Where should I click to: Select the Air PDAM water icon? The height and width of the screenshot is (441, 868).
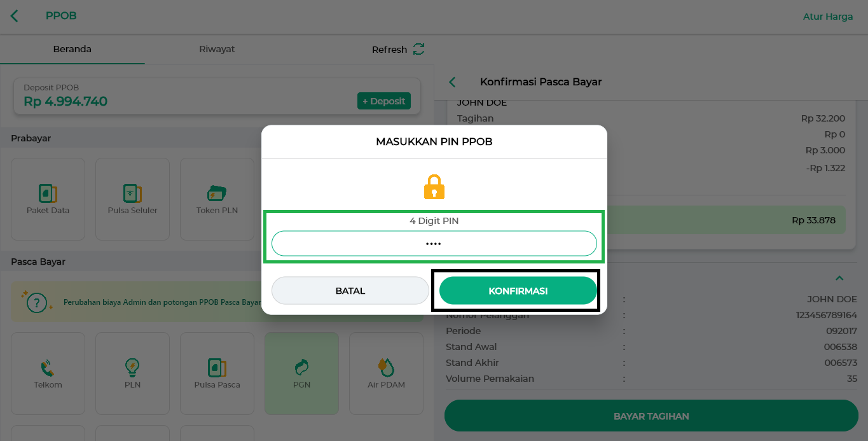coord(386,373)
